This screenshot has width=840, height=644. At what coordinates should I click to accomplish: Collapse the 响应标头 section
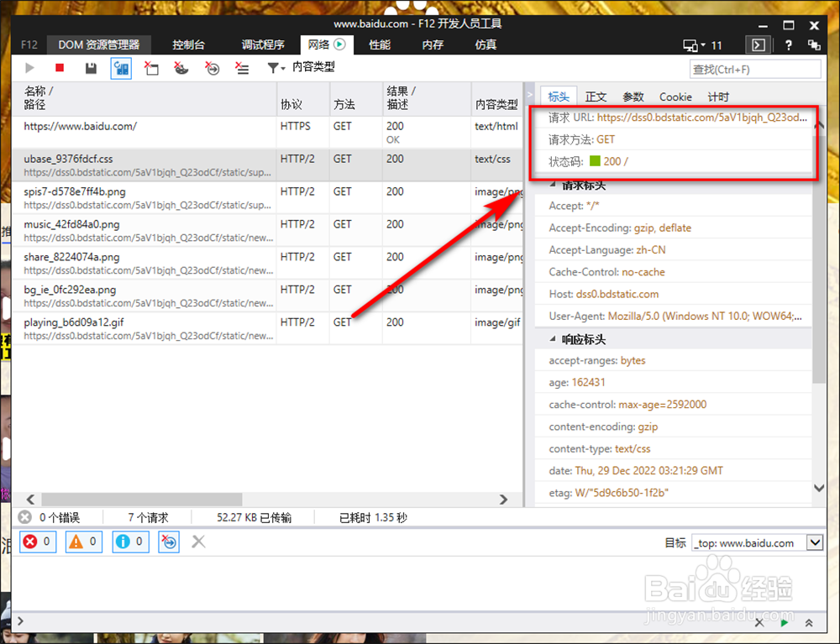(x=553, y=339)
